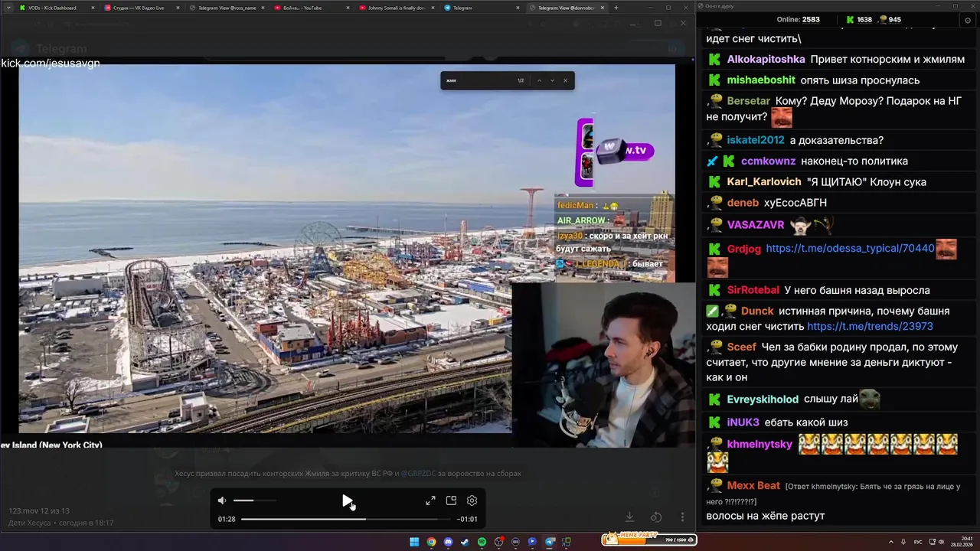This screenshot has height=551, width=980.
Task: Click username SirRotebal in chat
Action: [753, 290]
